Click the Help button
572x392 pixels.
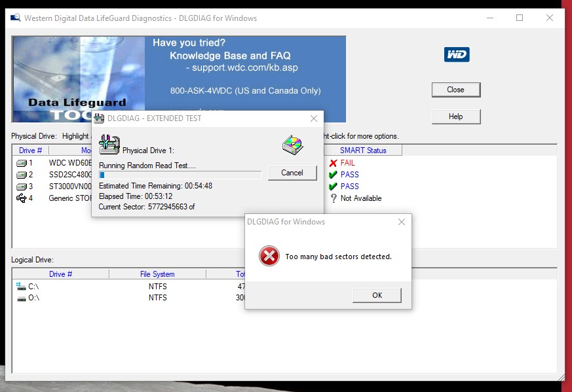pyautogui.click(x=455, y=116)
